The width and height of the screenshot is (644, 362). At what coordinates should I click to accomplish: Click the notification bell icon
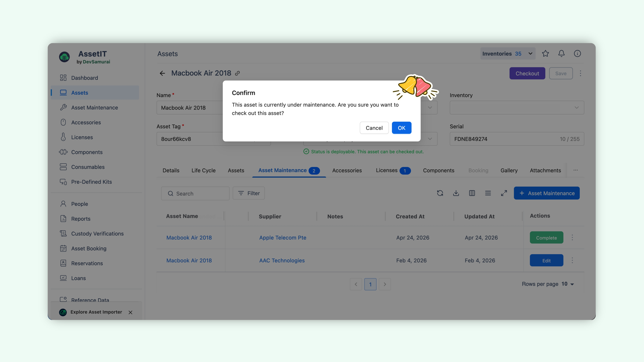pyautogui.click(x=561, y=53)
